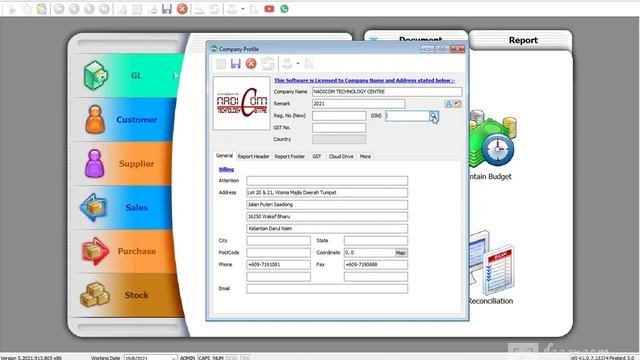
Task: Click the search magnifier beside Old Reg. No
Action: pos(433,116)
